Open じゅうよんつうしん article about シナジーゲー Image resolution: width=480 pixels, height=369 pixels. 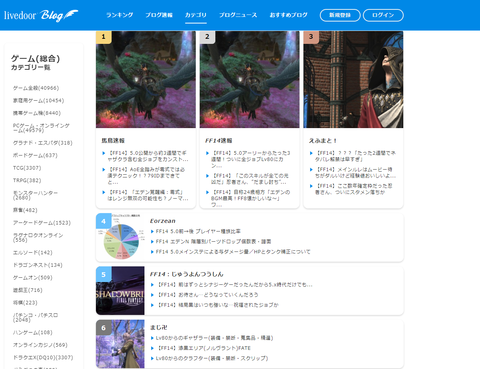235,285
